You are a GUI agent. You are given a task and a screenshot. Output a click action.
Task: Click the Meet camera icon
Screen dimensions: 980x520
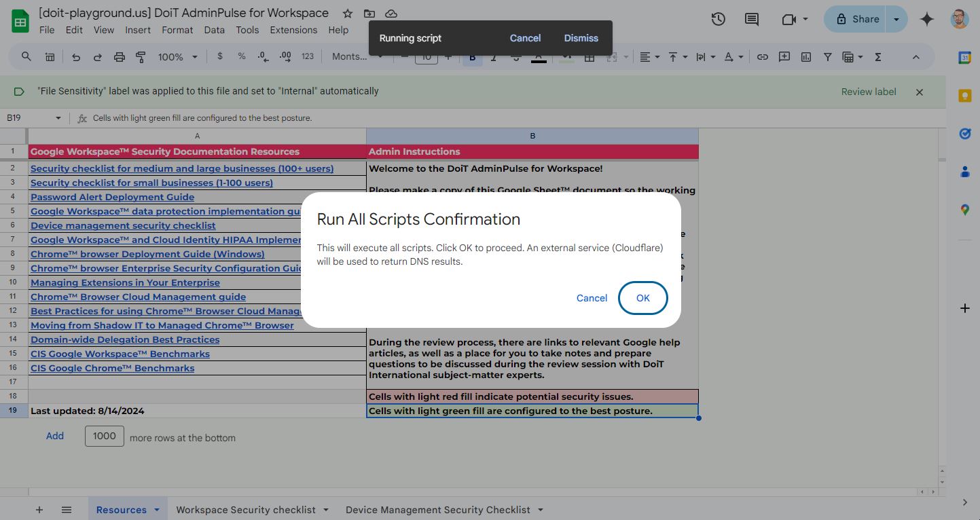pos(788,19)
